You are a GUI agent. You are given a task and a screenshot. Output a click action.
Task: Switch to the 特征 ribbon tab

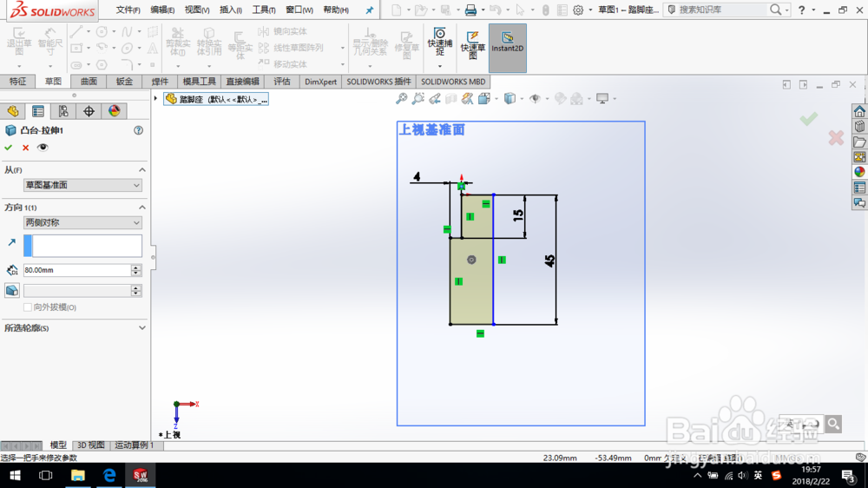click(x=17, y=82)
